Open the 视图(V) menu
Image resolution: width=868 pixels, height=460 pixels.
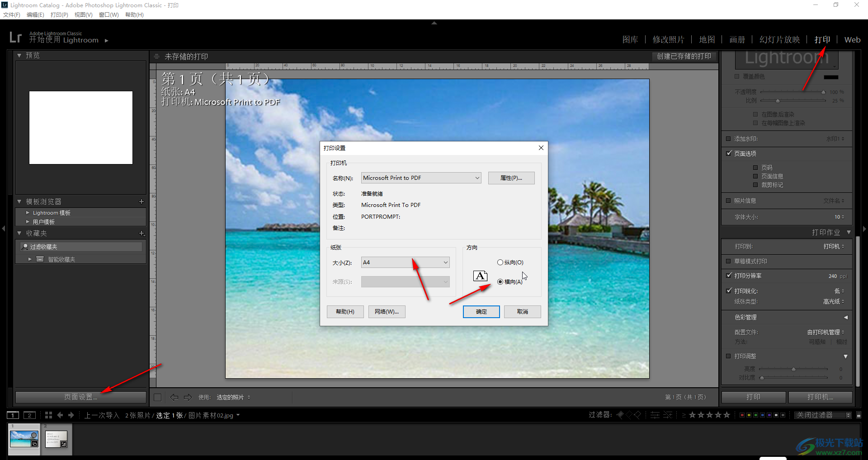point(83,15)
